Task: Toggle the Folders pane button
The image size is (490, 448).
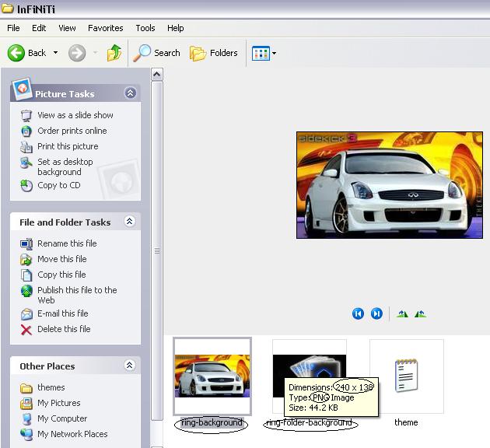Action: [x=214, y=53]
